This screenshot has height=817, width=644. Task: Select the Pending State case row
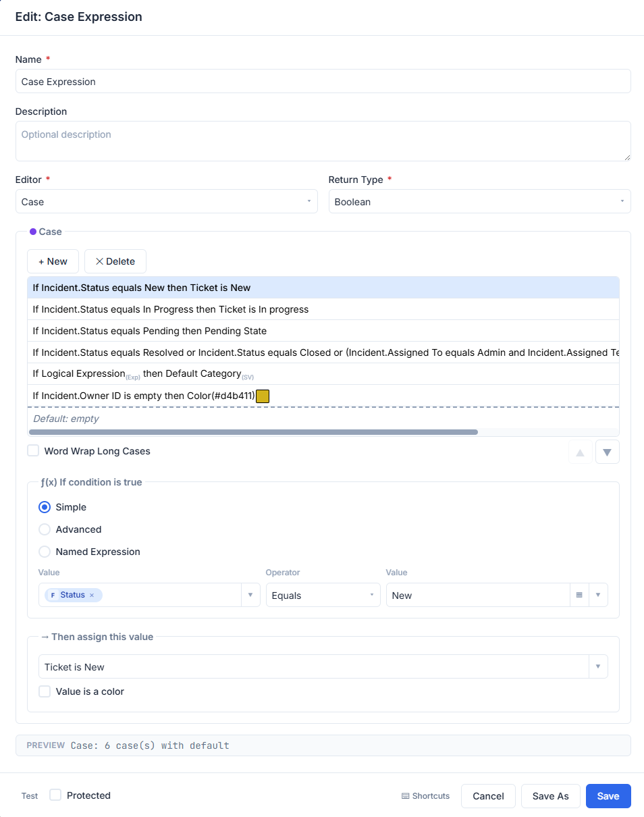(323, 331)
